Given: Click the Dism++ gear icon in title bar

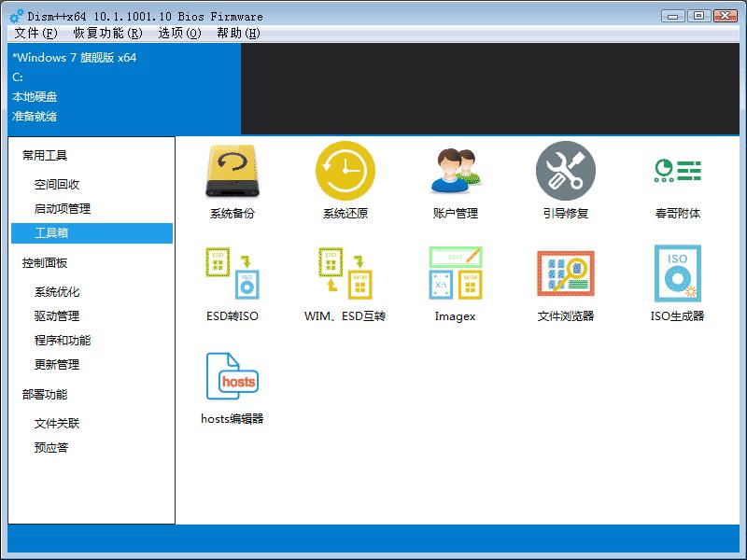Looking at the screenshot, I should click(x=16, y=16).
